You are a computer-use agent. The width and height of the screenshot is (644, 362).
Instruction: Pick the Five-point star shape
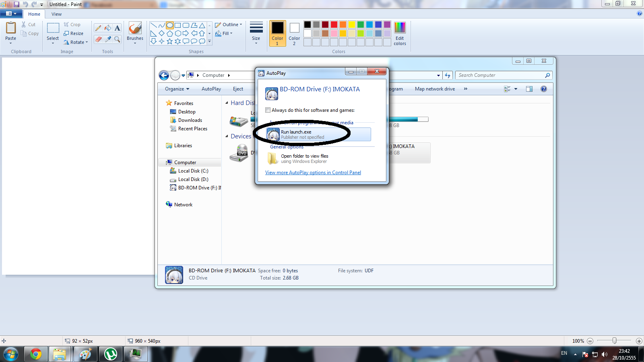(170, 41)
